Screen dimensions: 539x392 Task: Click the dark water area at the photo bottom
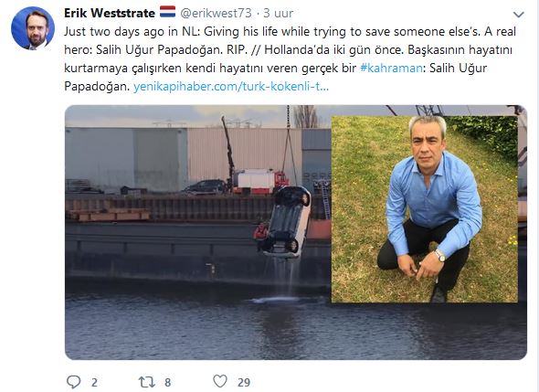click(296, 330)
